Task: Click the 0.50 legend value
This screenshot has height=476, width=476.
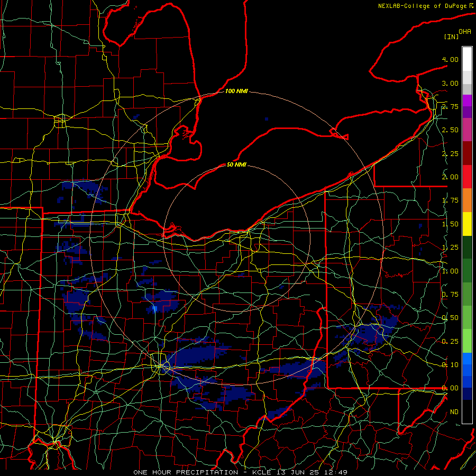Action: click(x=450, y=318)
